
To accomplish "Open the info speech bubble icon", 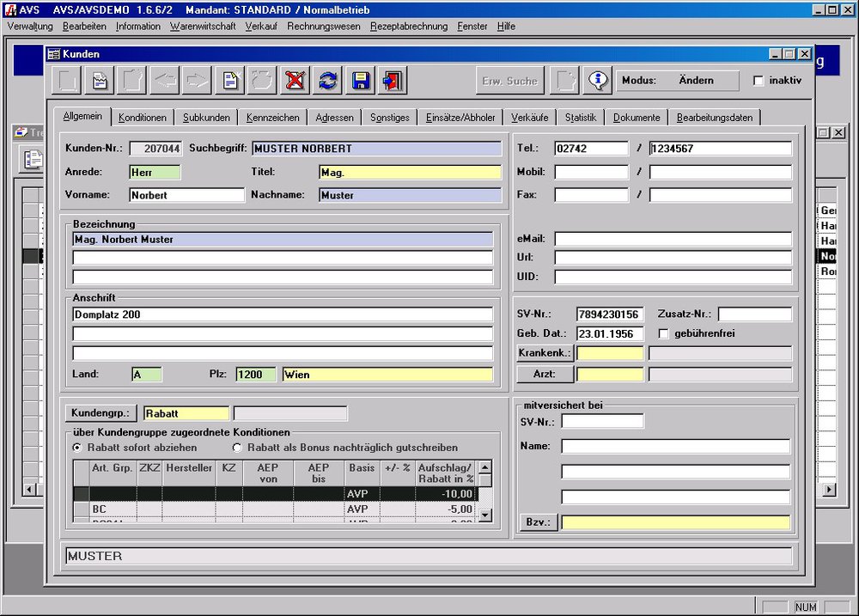I will click(x=597, y=81).
